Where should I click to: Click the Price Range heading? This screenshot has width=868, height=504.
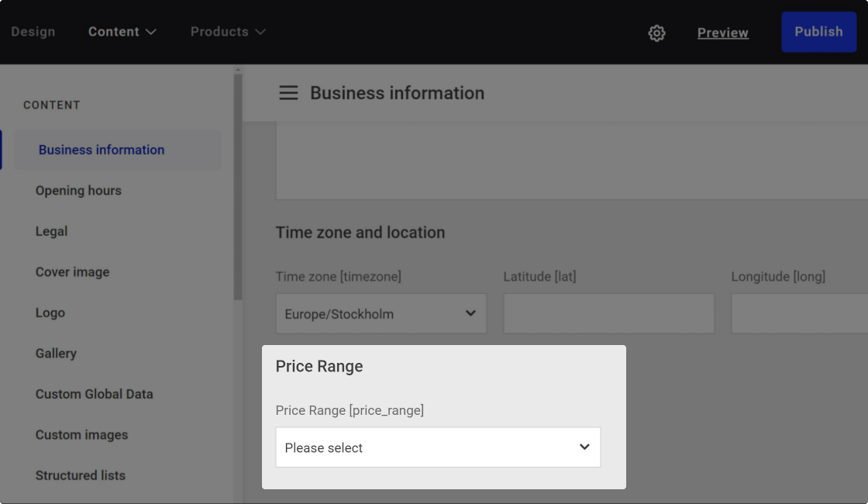(x=319, y=367)
